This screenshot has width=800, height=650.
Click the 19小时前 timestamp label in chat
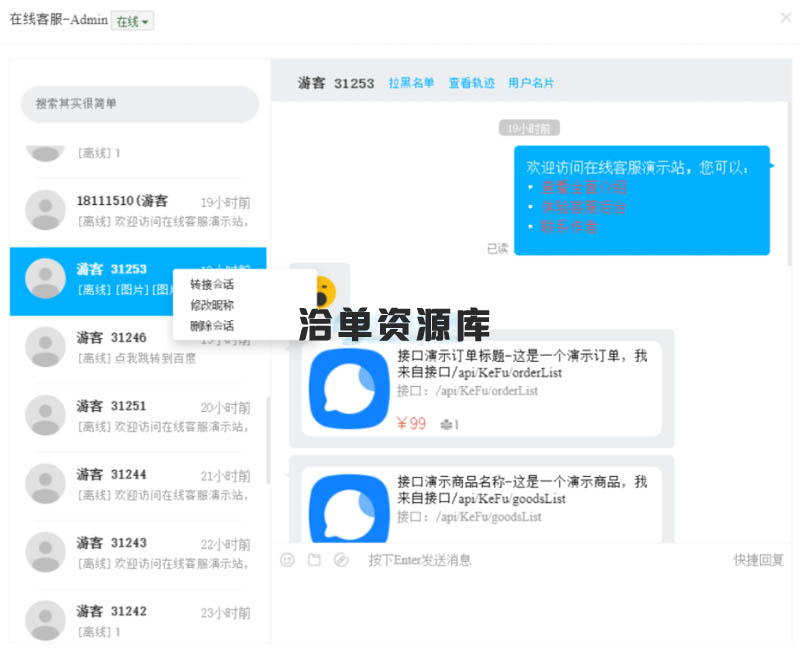529,129
